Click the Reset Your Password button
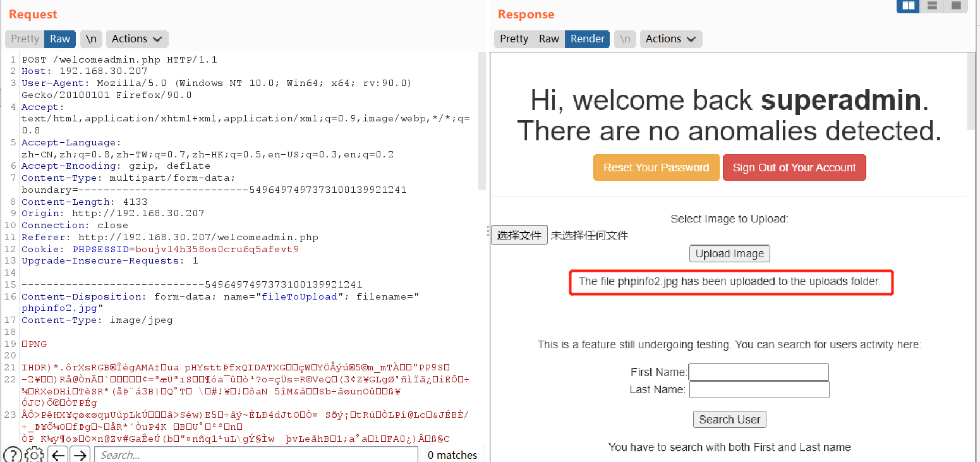980x462 pixels. (656, 167)
